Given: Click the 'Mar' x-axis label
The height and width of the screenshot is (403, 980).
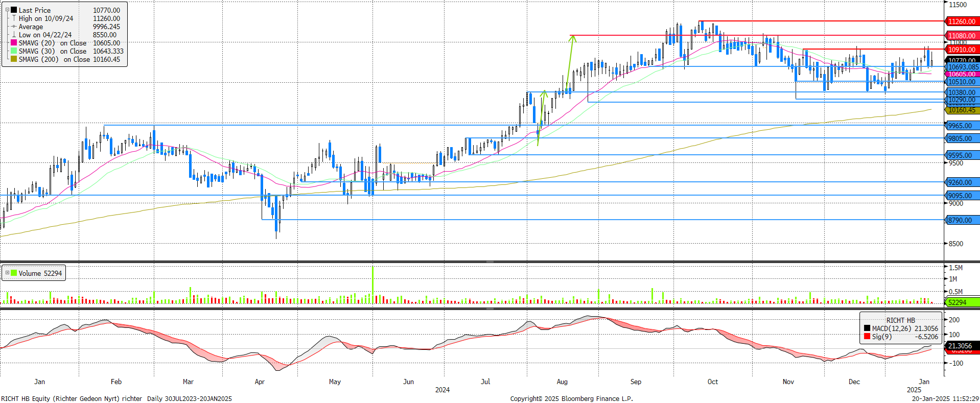Looking at the screenshot, I should coord(188,382).
